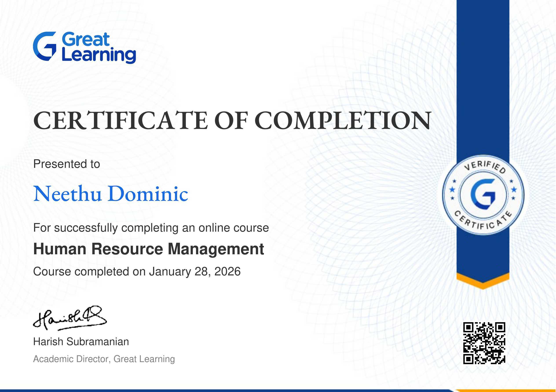Viewport: 556px width, 392px height.
Task: Click the 'Presented to' label
Action: click(x=67, y=164)
